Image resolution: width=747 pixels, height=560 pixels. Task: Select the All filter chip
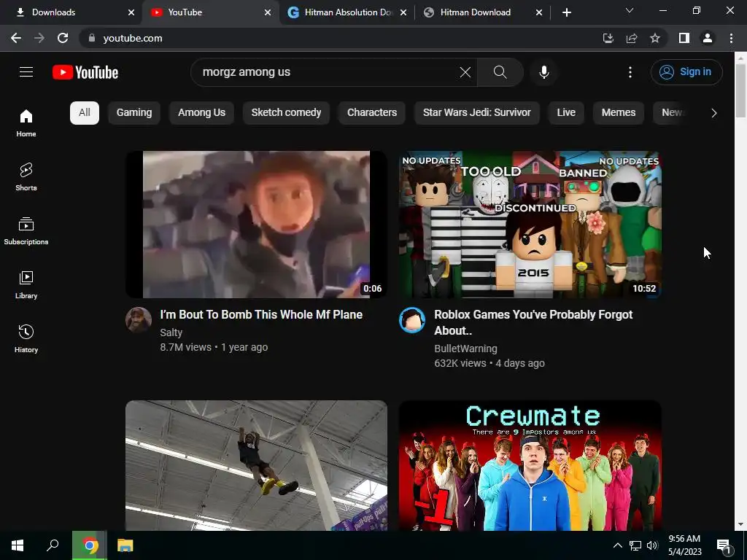[x=85, y=113]
